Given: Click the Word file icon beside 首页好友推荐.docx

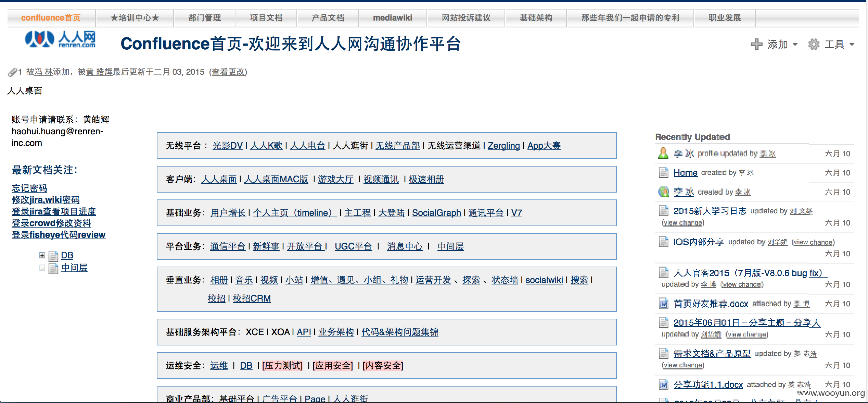Looking at the screenshot, I should (x=663, y=303).
